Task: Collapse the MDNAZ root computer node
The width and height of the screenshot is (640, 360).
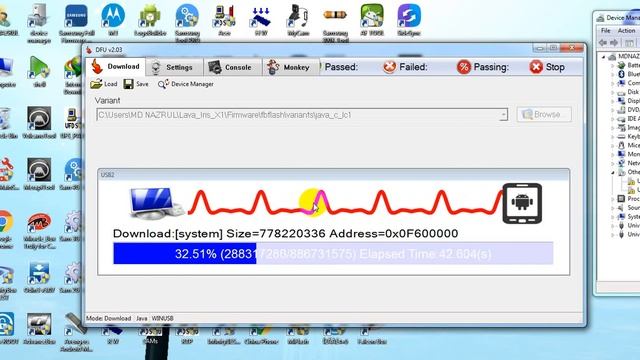Action: tap(604, 57)
